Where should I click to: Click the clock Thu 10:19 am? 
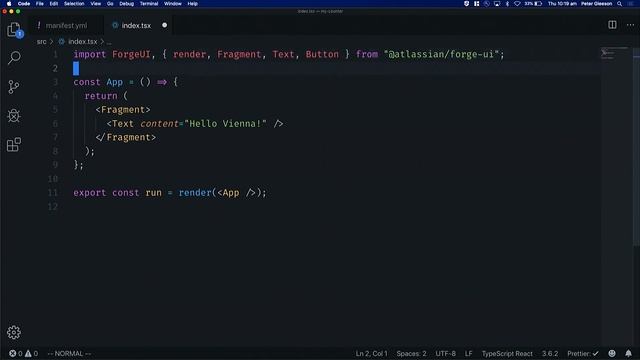(562, 4)
